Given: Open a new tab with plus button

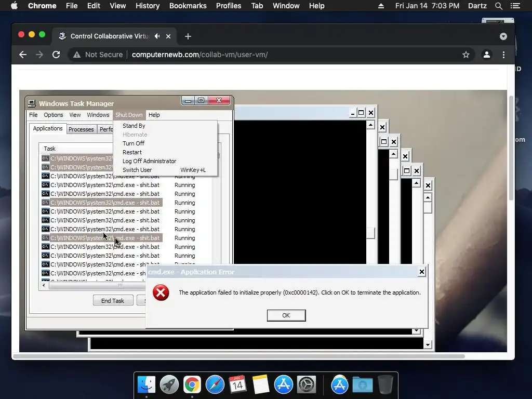Looking at the screenshot, I should (188, 36).
